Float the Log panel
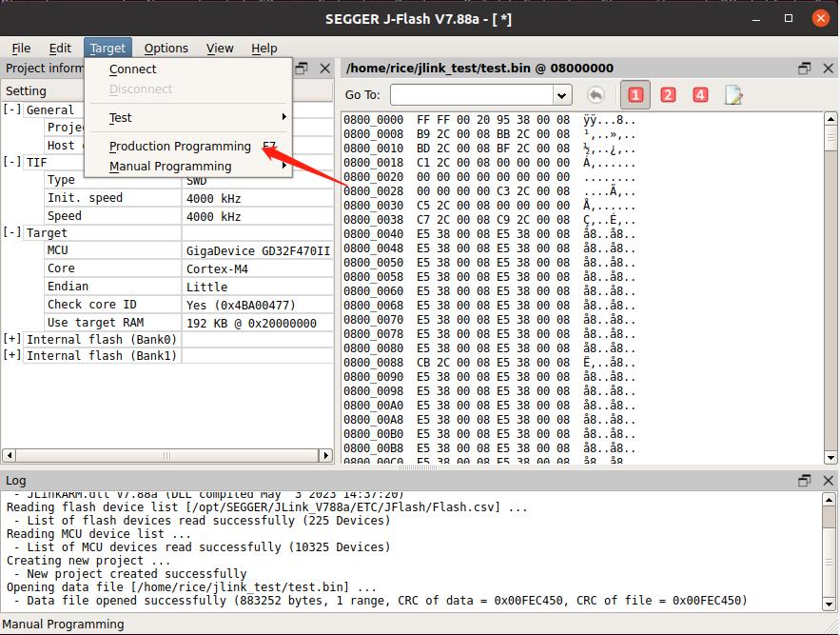 click(805, 481)
